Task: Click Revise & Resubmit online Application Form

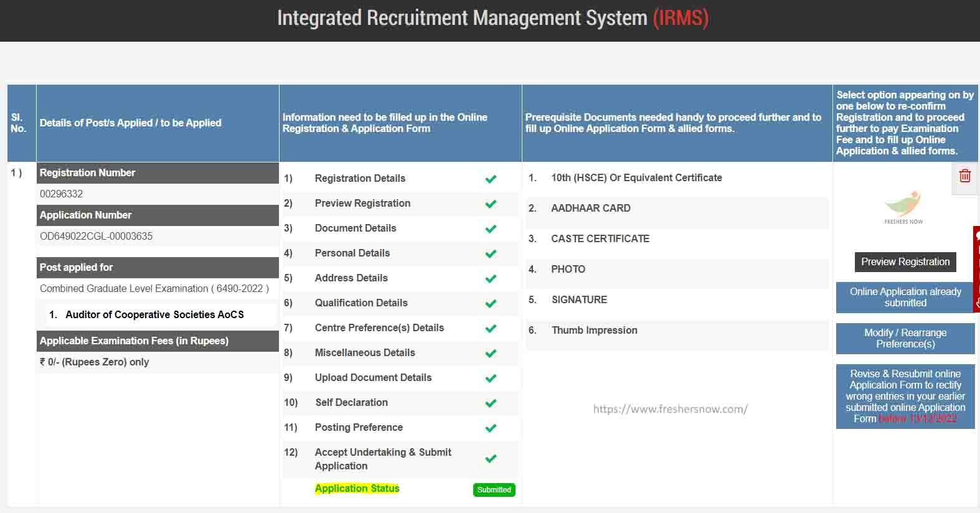Action: click(905, 396)
